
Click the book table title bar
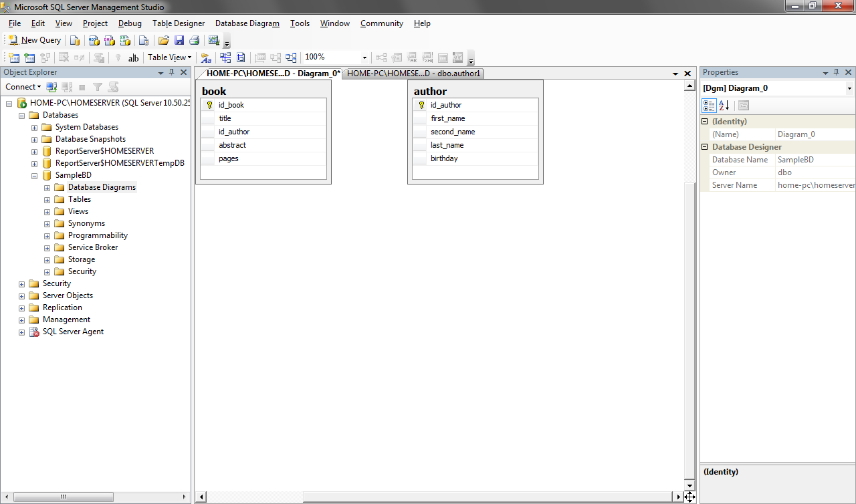[x=263, y=91]
